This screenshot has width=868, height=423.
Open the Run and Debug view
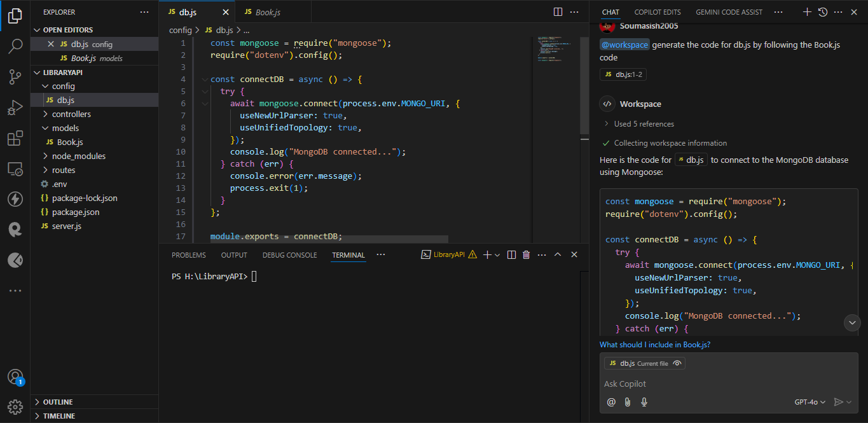15,107
